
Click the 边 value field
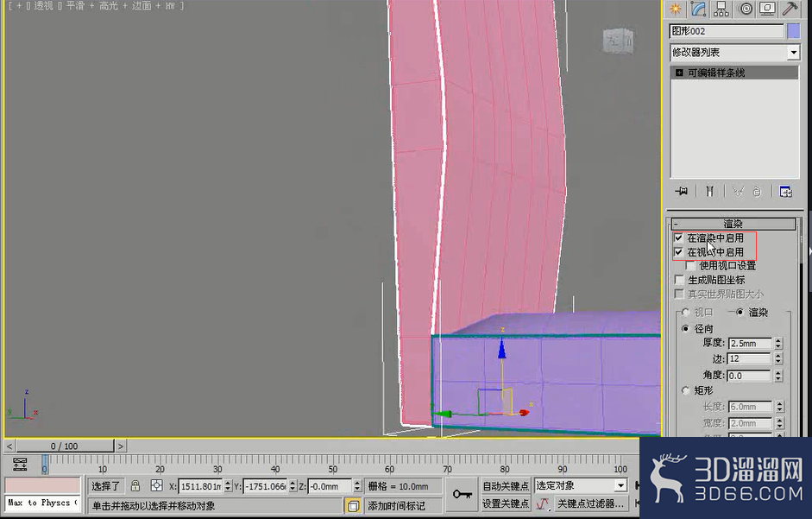tap(750, 358)
